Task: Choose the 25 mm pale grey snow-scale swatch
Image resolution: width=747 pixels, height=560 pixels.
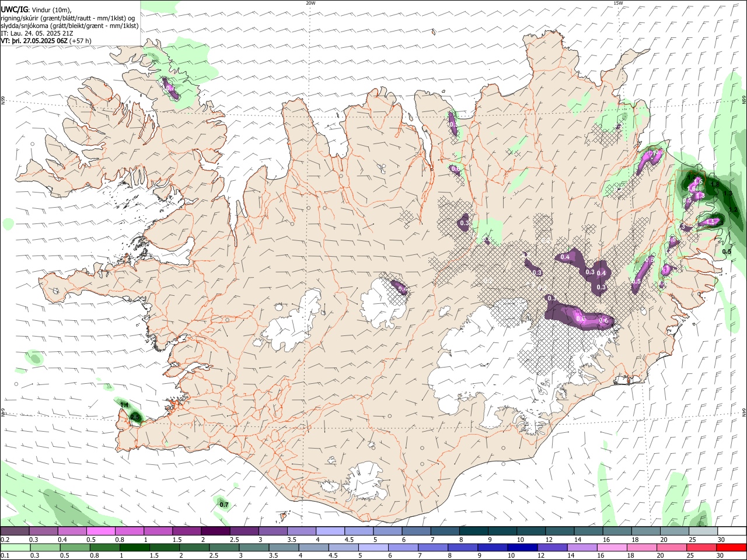Action: 702,531
